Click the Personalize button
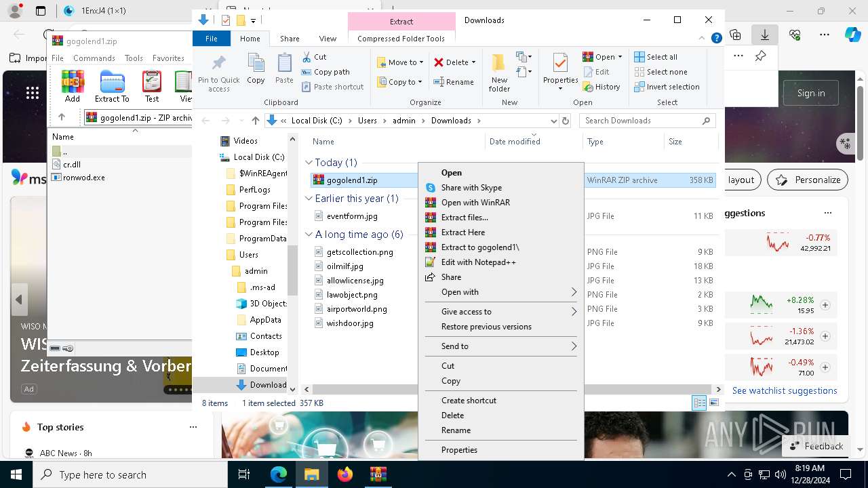 pos(809,180)
